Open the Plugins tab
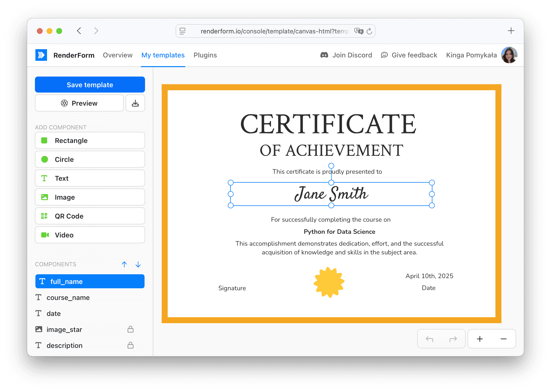The image size is (551, 392). (x=205, y=55)
